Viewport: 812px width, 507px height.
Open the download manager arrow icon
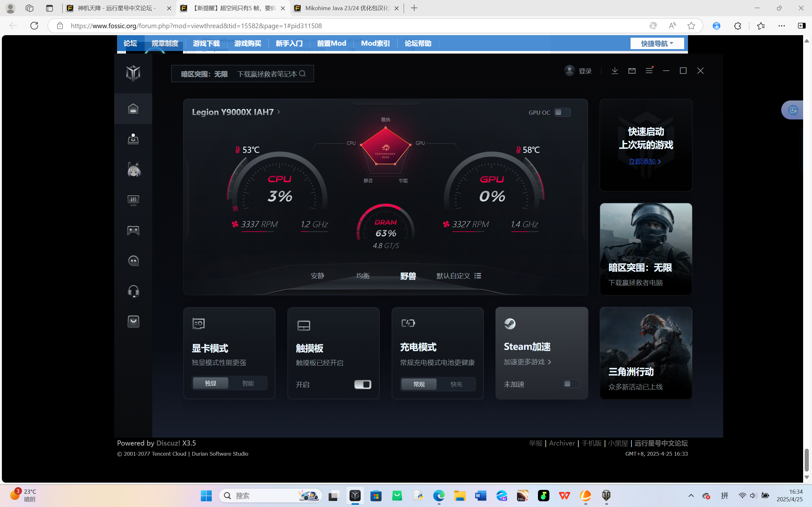[x=614, y=71]
